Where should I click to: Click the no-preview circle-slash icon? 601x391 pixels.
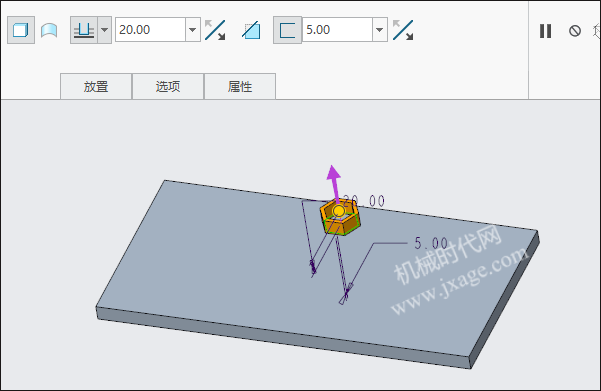[575, 31]
